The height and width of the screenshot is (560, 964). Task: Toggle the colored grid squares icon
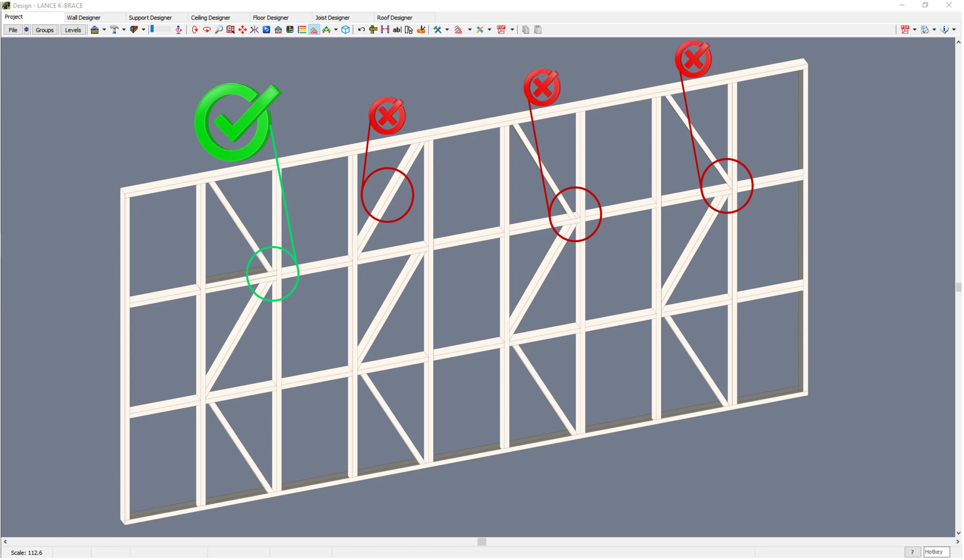290,30
